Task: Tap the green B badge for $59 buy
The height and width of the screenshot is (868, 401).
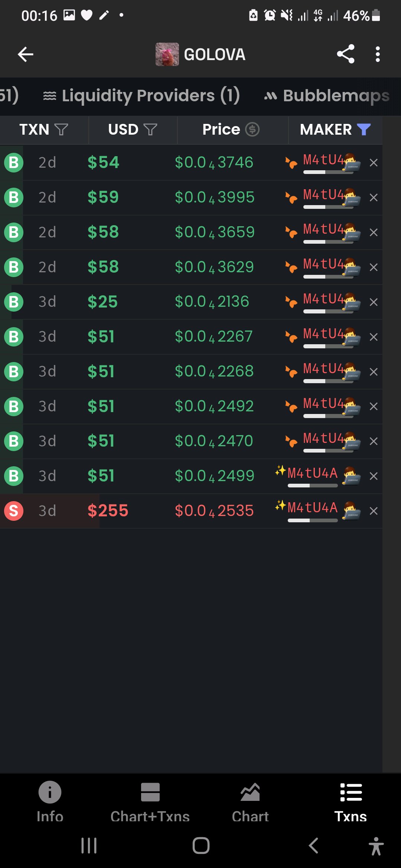Action: click(14, 197)
